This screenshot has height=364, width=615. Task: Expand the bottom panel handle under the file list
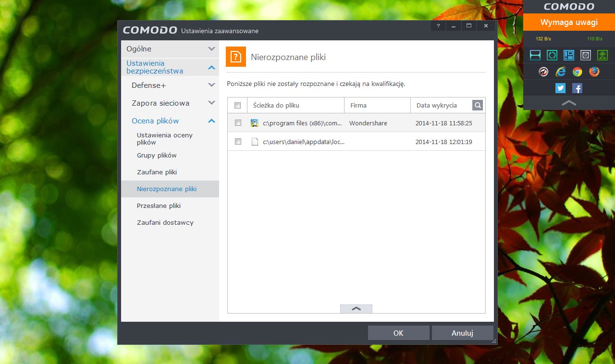[356, 309]
